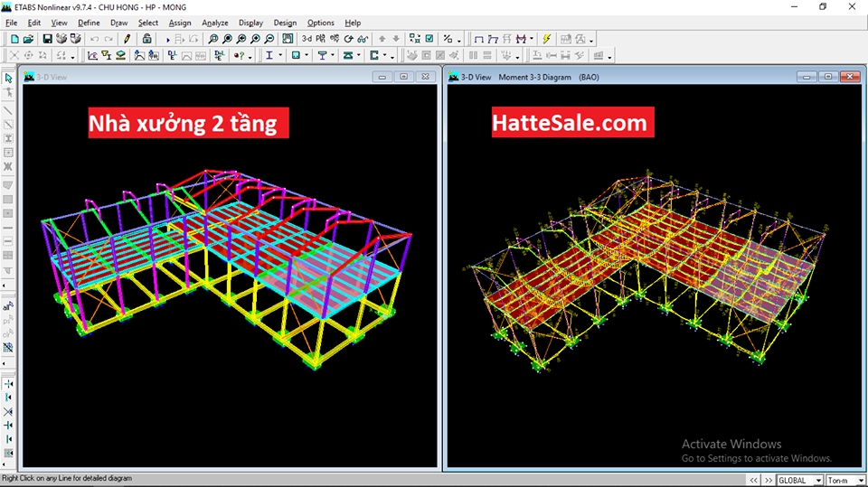Activate the rubber band zoom magnifier

tap(212, 39)
